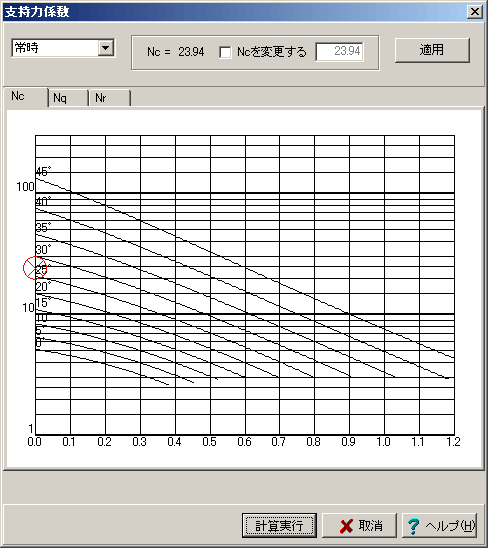This screenshot has height=548, width=488.
Task: Enable the Ncを変更する checkbox
Action: (x=225, y=52)
